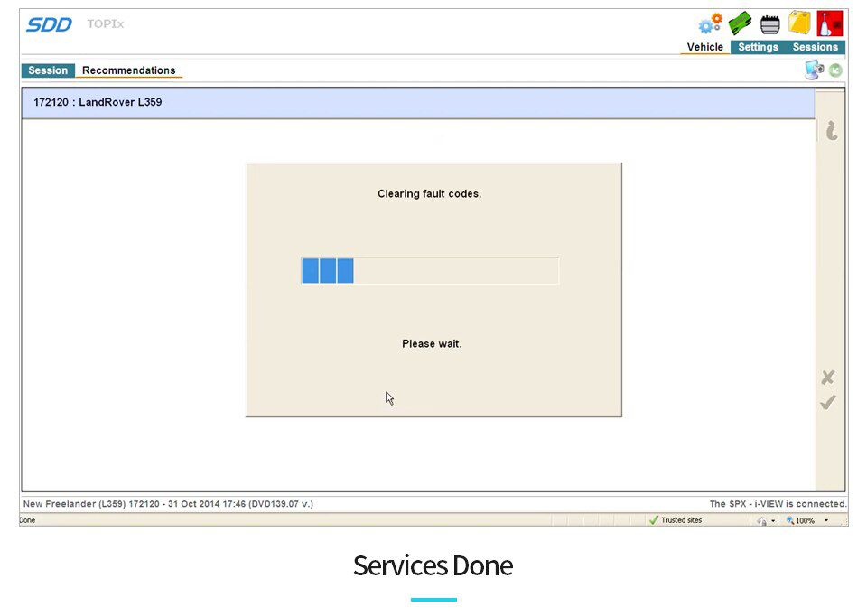Open the Settings tab
The image size is (867, 616).
pyautogui.click(x=758, y=47)
